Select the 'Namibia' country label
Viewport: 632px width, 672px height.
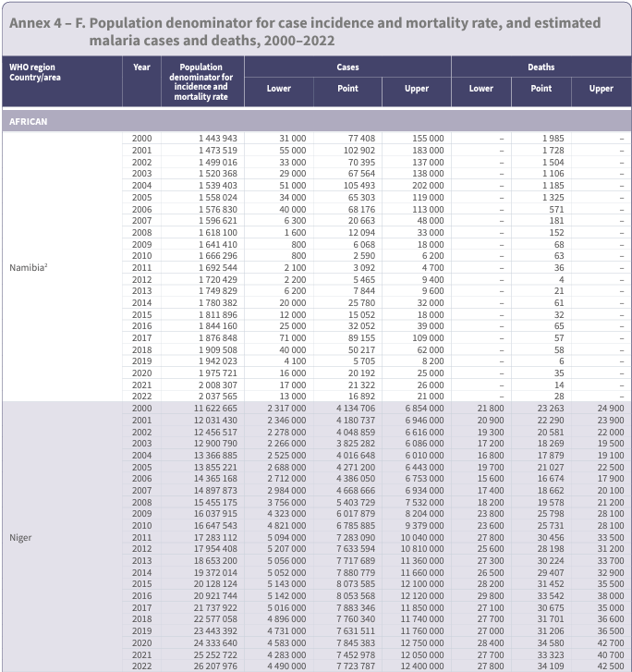pos(29,267)
